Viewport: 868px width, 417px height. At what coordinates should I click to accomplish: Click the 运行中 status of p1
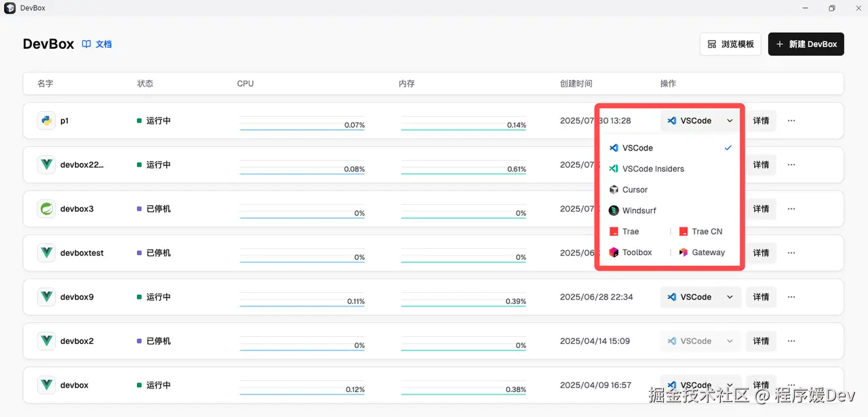(154, 121)
